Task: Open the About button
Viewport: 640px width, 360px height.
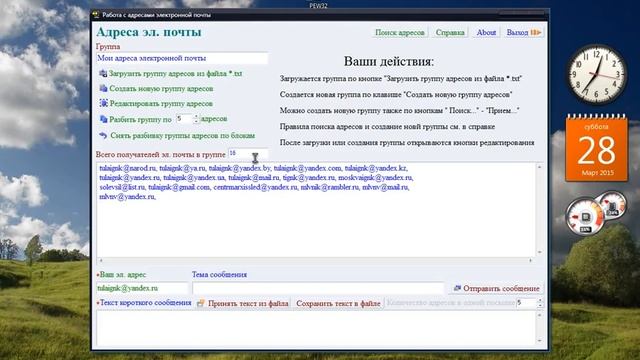Action: pos(486,32)
